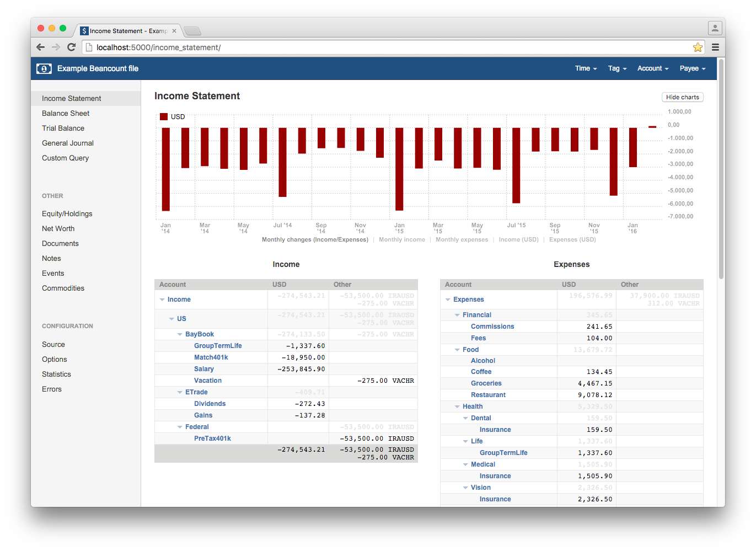Click the bookmark star in the address bar

pyautogui.click(x=698, y=47)
